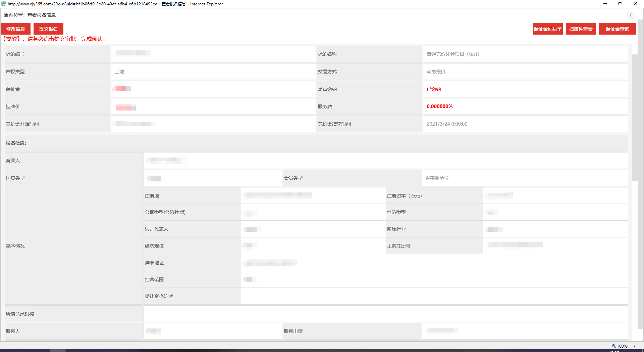
Task: Click the 工商注册号 label
Action: [398, 246]
